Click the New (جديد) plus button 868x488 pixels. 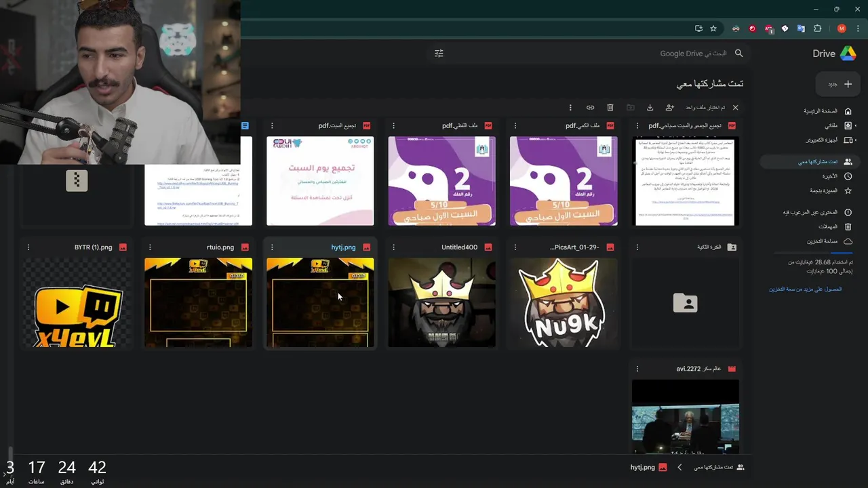click(840, 84)
